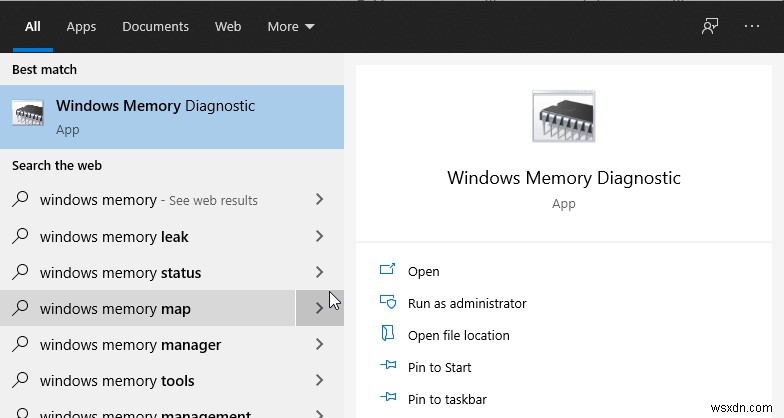
Task: Select the windows memory tools suggestion
Action: (117, 381)
